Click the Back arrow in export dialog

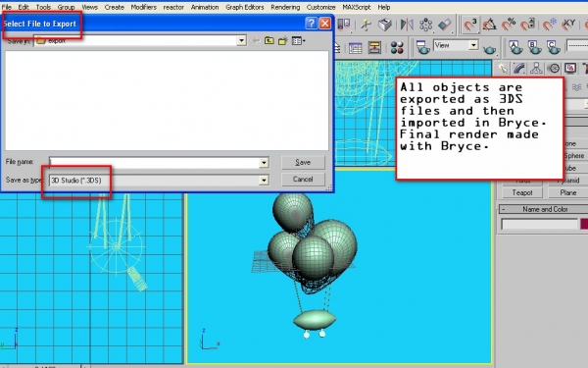tap(256, 40)
